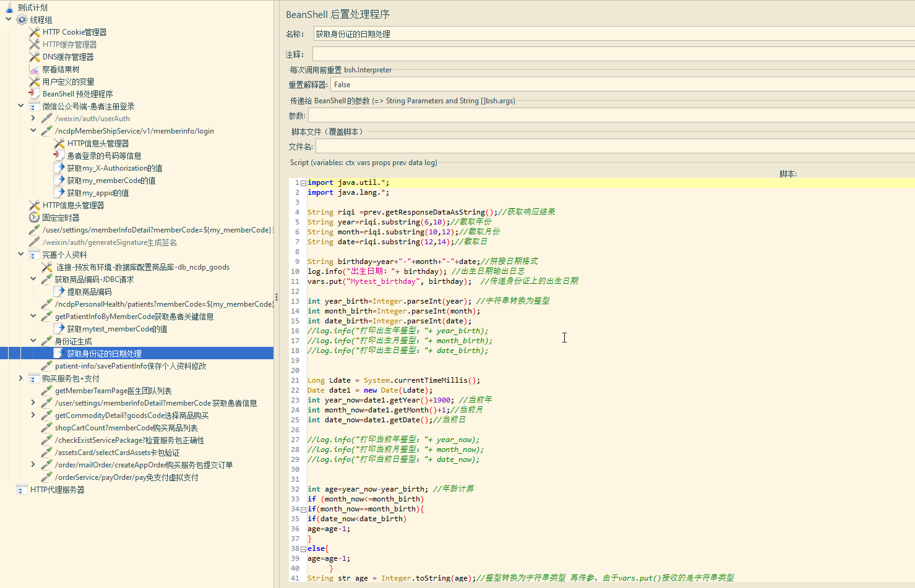Click the 购买服务包+支付 controller icon

35,378
